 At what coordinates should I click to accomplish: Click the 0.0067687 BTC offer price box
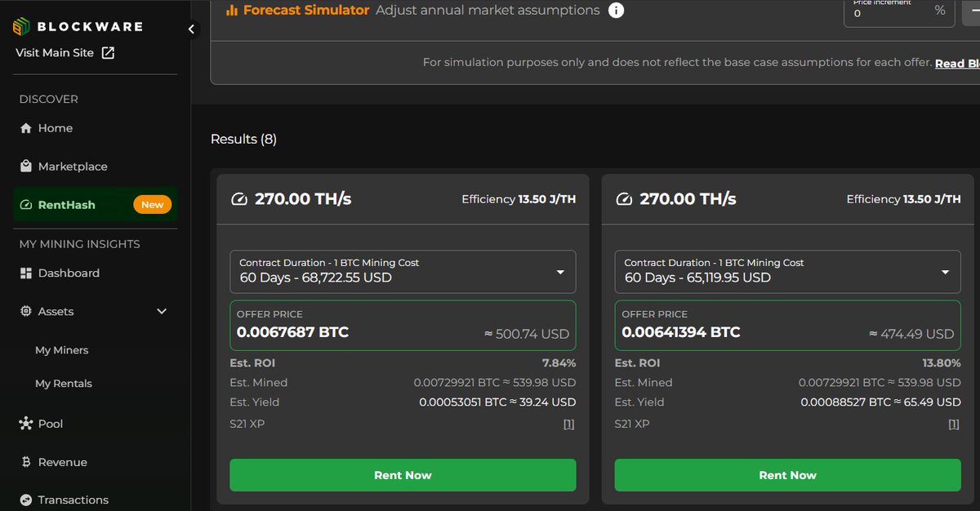pos(403,325)
